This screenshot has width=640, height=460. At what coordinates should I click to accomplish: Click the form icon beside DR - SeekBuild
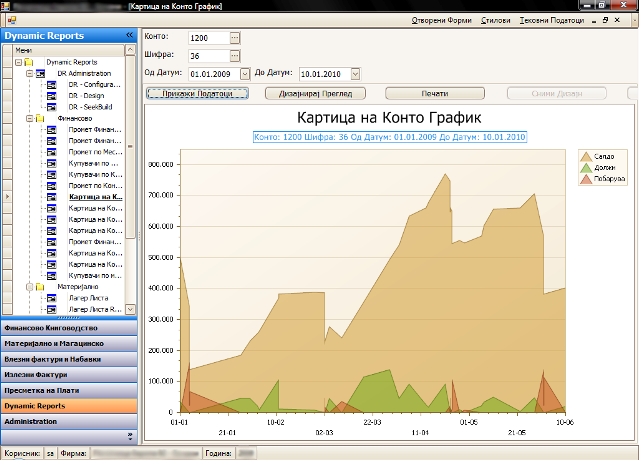51,107
